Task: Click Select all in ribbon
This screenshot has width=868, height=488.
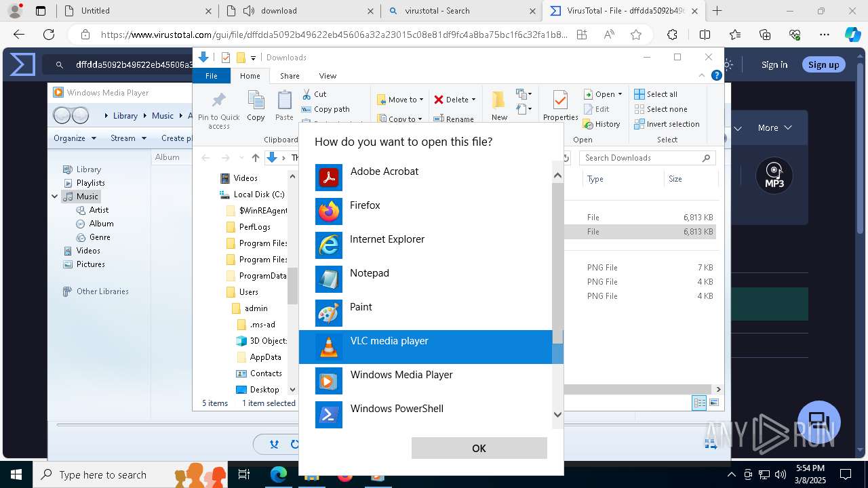Action: (x=655, y=94)
